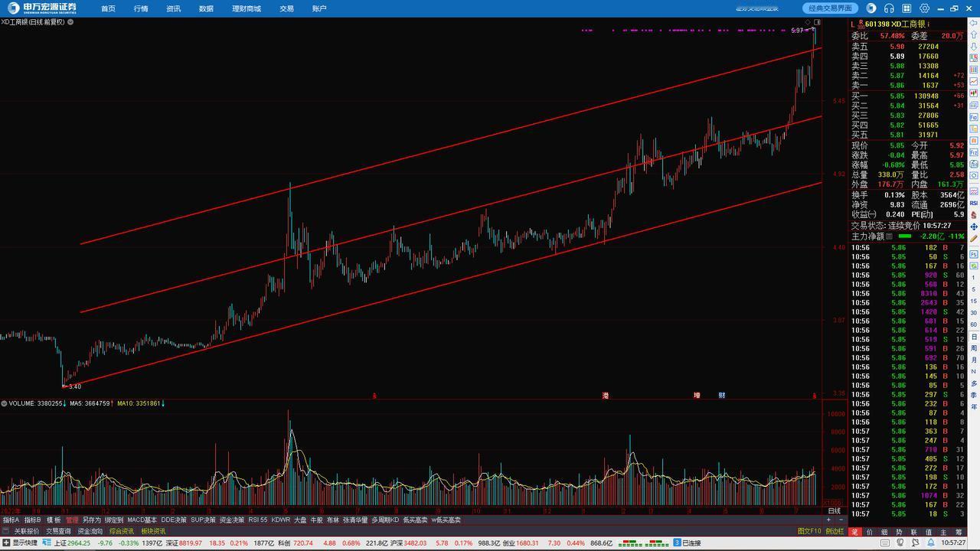The width and height of the screenshot is (980, 551).
Task: Click the 申万宏源证券 logo
Action: coord(44,8)
